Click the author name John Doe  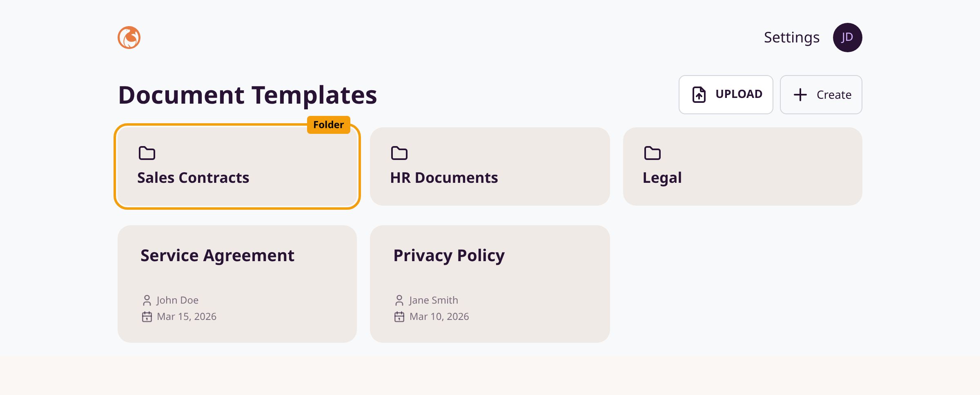[178, 300]
